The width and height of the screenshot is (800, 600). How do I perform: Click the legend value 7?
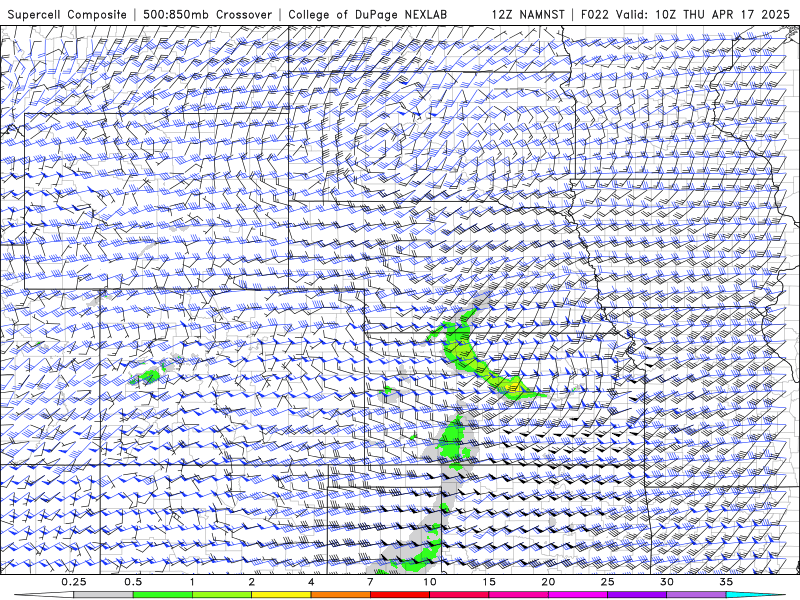click(370, 582)
